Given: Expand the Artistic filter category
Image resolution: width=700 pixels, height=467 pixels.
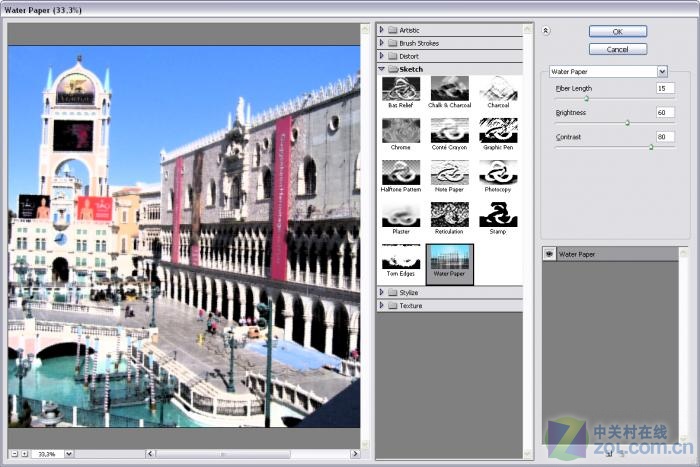Looking at the screenshot, I should click(x=410, y=30).
